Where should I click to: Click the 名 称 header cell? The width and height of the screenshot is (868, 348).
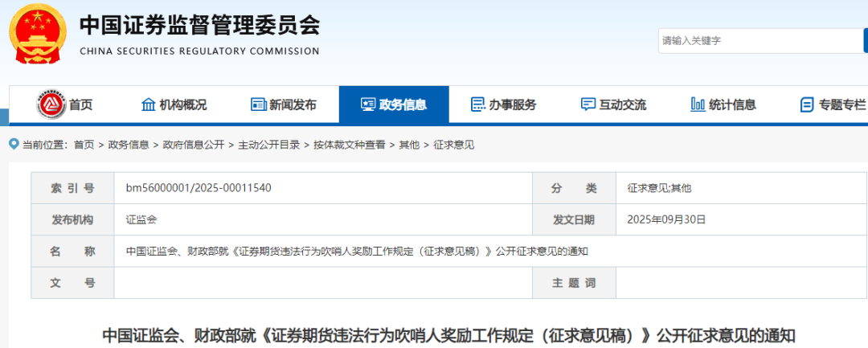coord(72,252)
